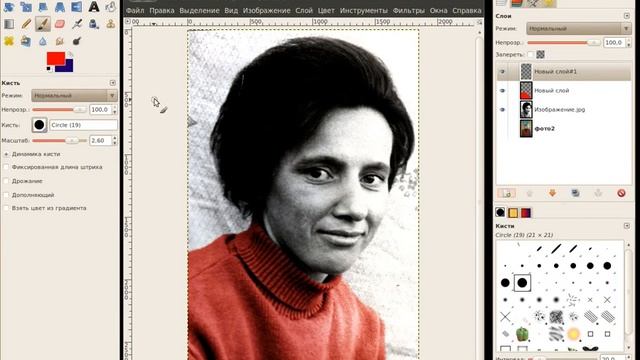Expand Динамика кисти section
Image resolution: width=640 pixels, height=360 pixels.
(x=6, y=154)
